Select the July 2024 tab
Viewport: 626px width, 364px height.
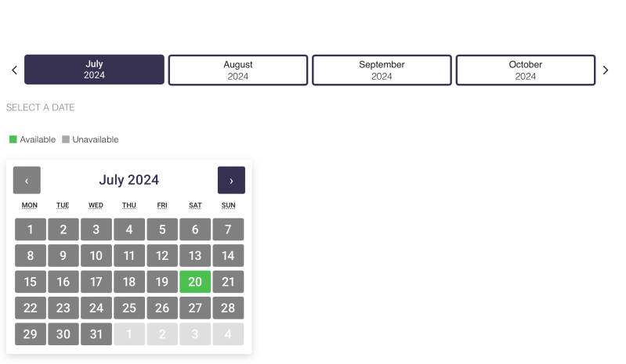(x=94, y=70)
